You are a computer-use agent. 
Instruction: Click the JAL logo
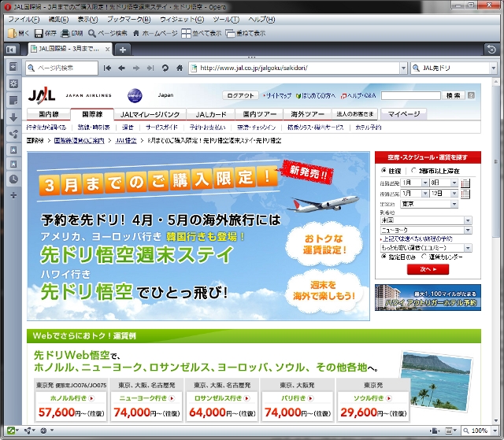[42, 95]
